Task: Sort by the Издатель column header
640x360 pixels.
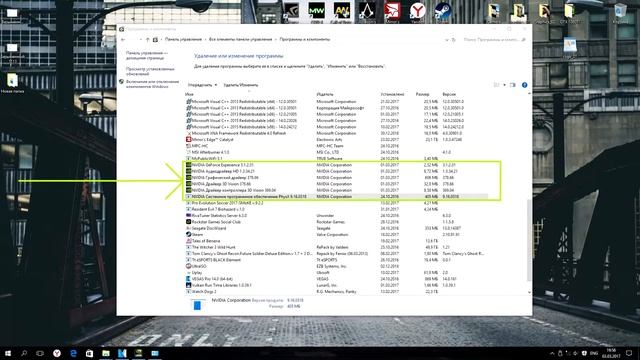Action: click(x=325, y=94)
